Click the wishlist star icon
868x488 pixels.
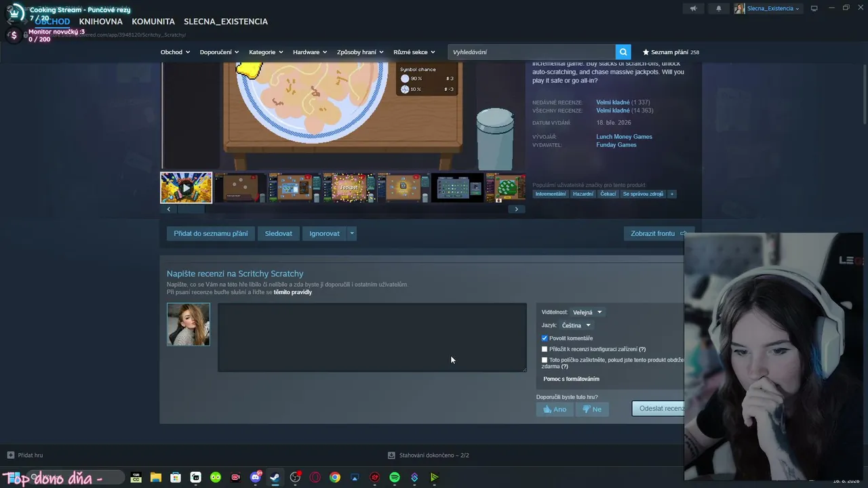click(x=646, y=52)
